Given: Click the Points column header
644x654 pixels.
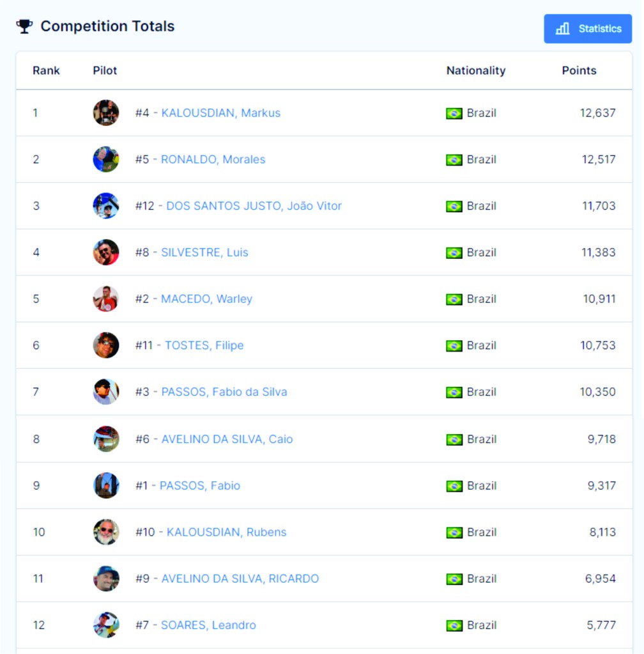Looking at the screenshot, I should [x=579, y=70].
